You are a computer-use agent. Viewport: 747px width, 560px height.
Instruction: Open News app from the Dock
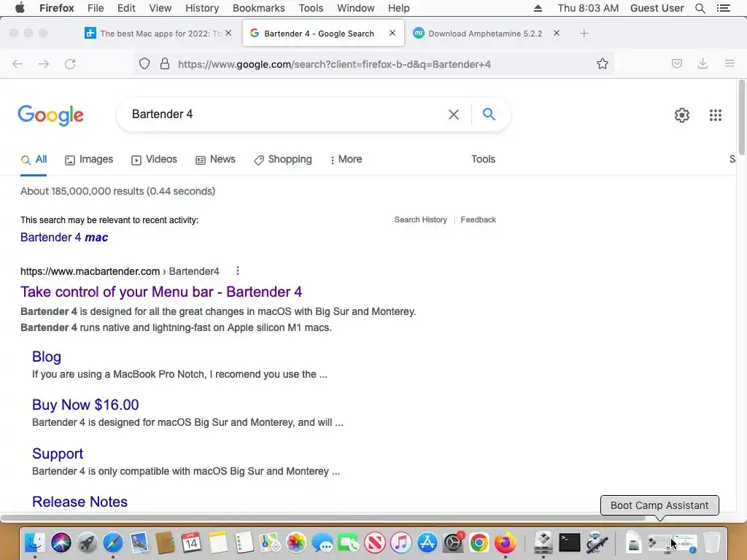(x=375, y=542)
